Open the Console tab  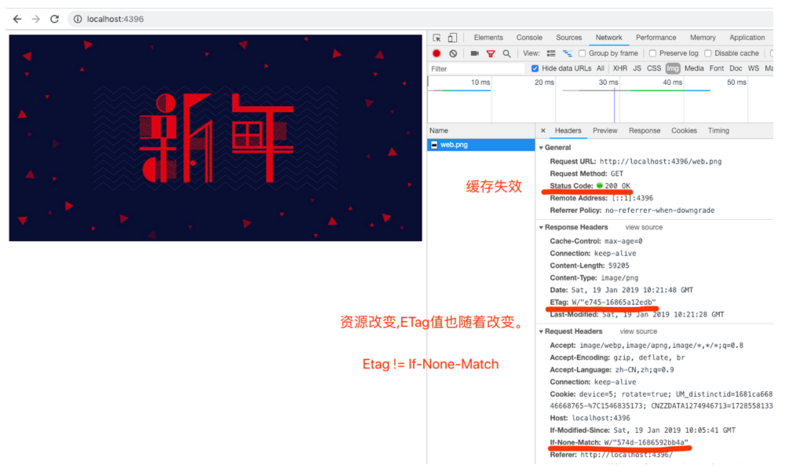point(529,38)
